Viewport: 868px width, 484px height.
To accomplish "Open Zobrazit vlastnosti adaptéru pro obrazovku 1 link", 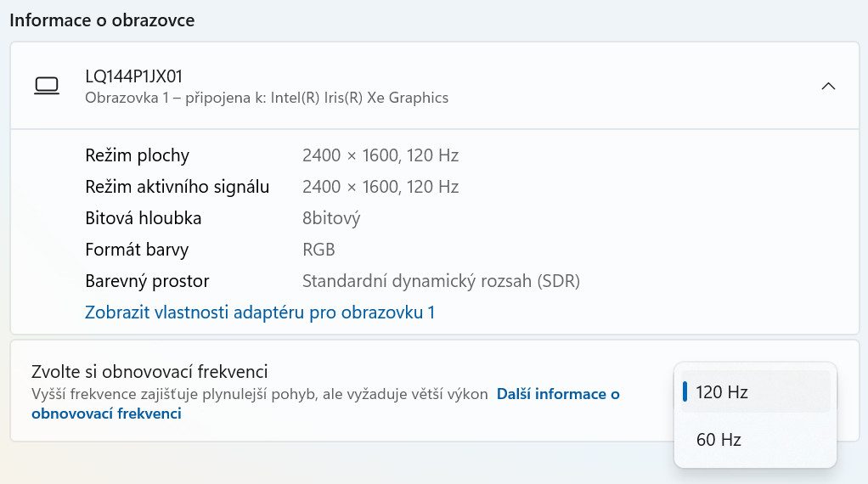I will coord(260,312).
